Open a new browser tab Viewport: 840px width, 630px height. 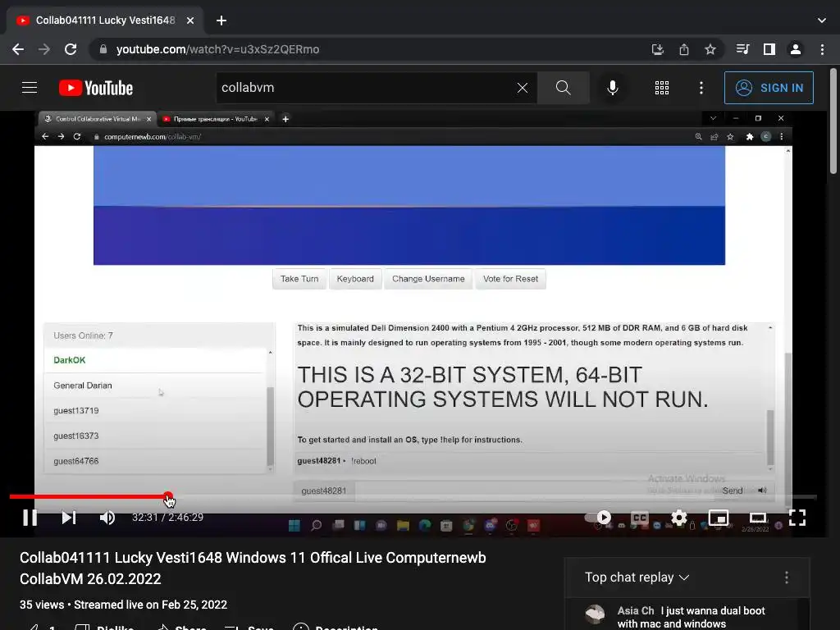221,21
